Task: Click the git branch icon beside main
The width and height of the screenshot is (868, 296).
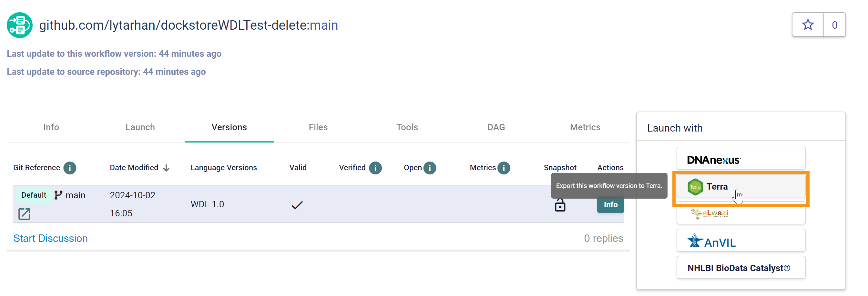Action: [58, 195]
